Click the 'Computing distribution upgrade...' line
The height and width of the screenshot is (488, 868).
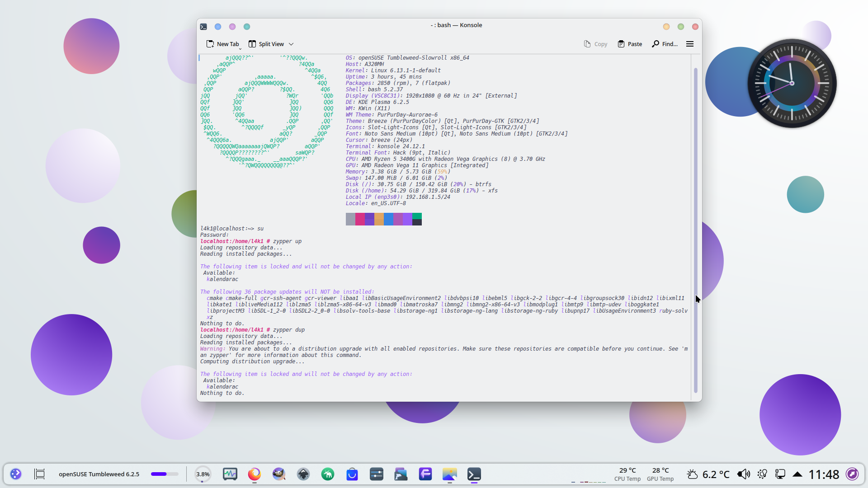(252, 361)
